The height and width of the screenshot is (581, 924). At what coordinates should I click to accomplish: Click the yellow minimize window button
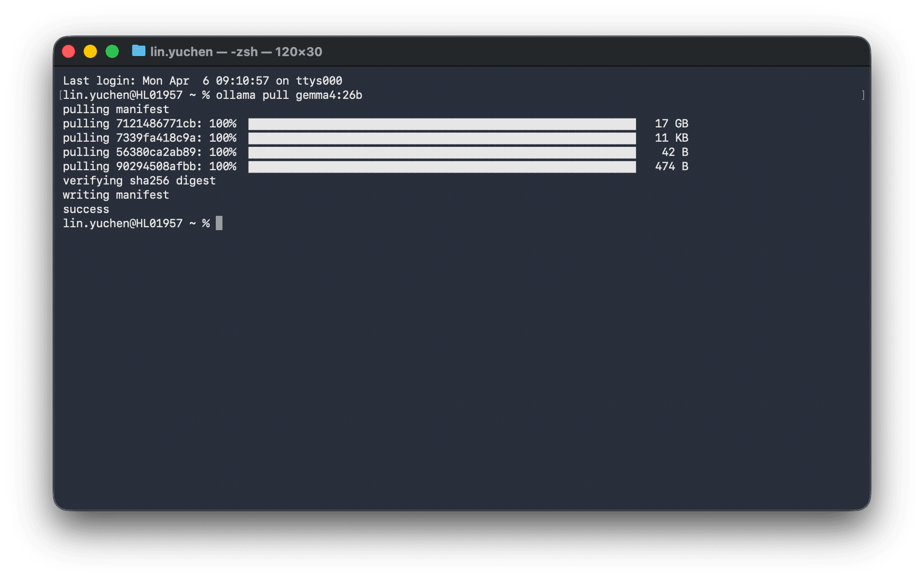pos(90,51)
